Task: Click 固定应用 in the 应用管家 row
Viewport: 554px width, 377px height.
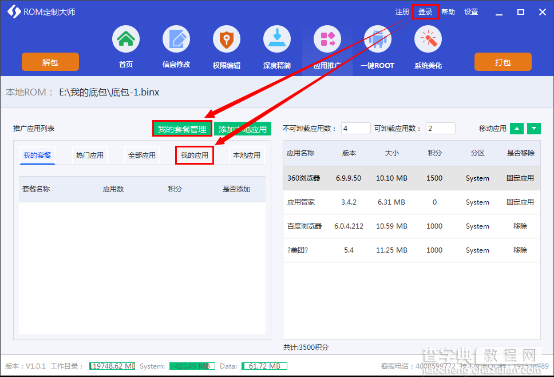Action: coord(520,202)
